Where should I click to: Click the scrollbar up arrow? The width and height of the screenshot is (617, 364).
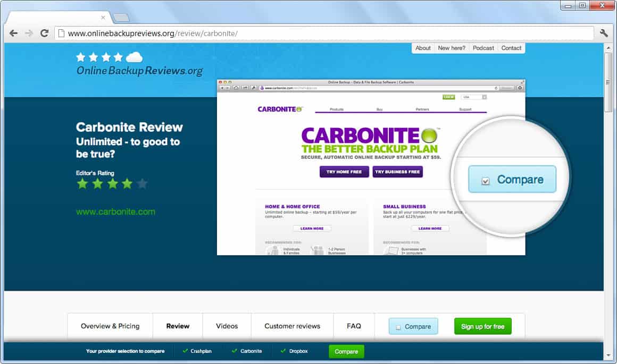pyautogui.click(x=608, y=48)
